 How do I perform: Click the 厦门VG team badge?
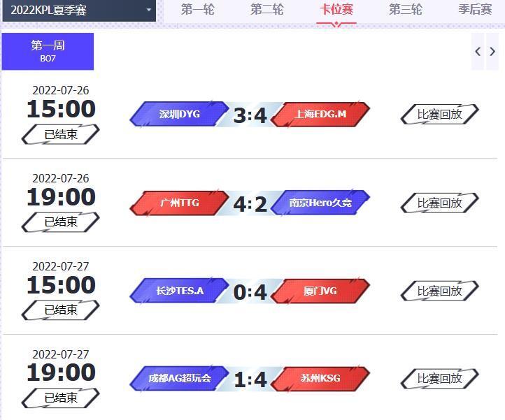320,291
